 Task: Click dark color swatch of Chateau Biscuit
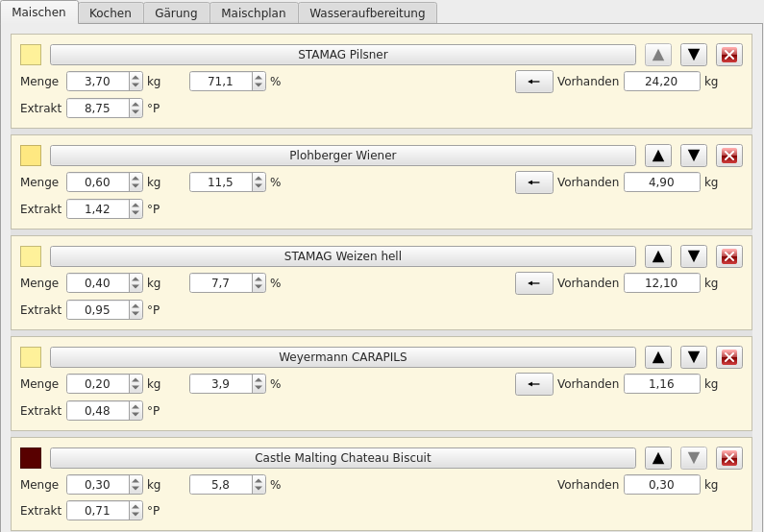pyautogui.click(x=31, y=458)
